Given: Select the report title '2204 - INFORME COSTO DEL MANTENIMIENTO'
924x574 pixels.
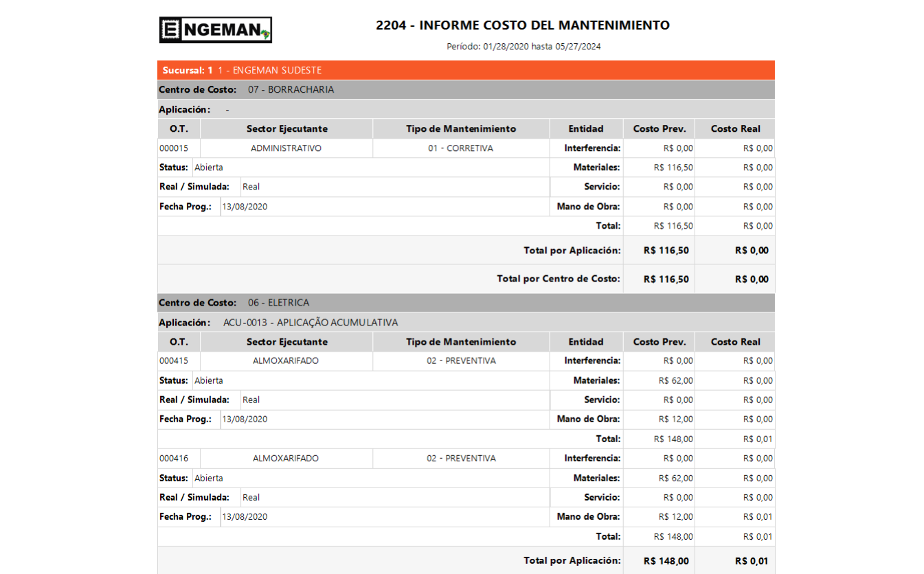Looking at the screenshot, I should point(523,25).
